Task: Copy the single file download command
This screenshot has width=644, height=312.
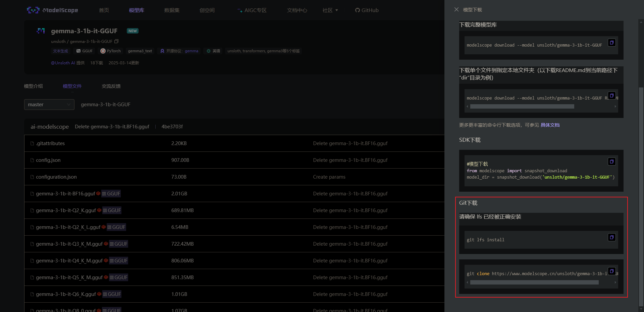Action: [612, 96]
